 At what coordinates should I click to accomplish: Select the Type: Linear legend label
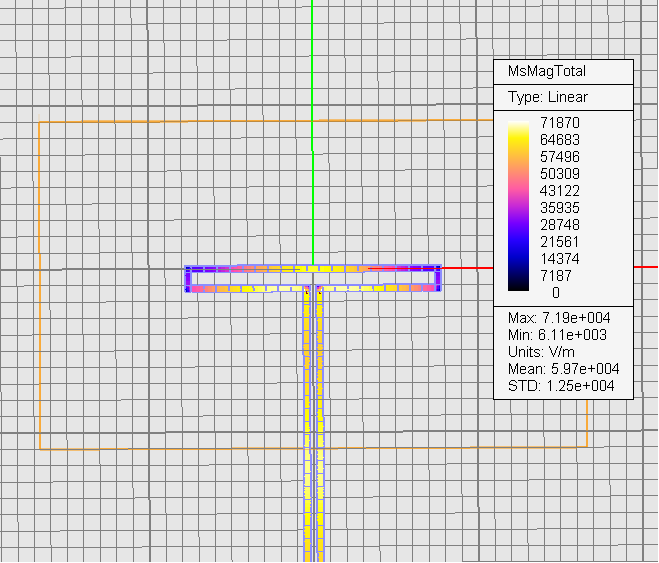point(547,98)
